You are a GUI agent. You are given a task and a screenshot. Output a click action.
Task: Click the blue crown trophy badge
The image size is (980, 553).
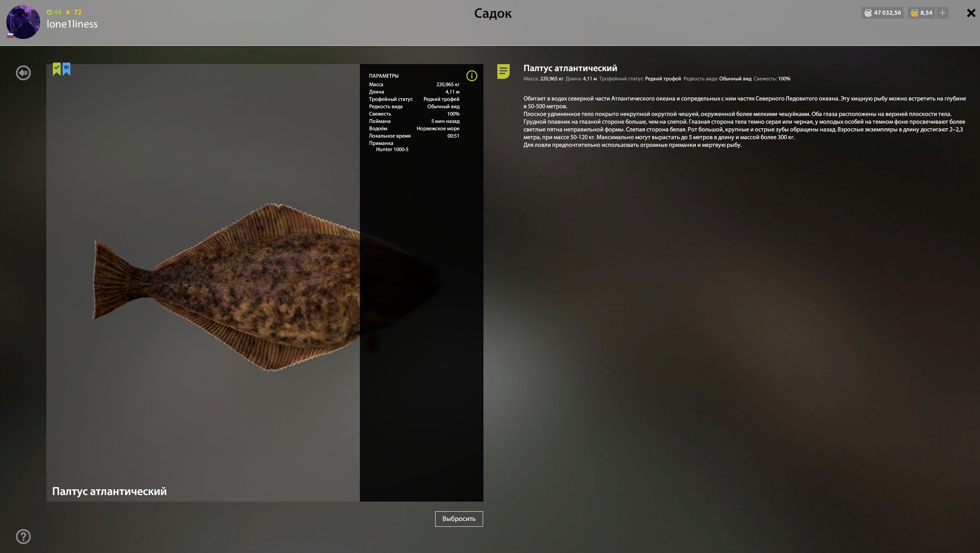pyautogui.click(x=66, y=69)
